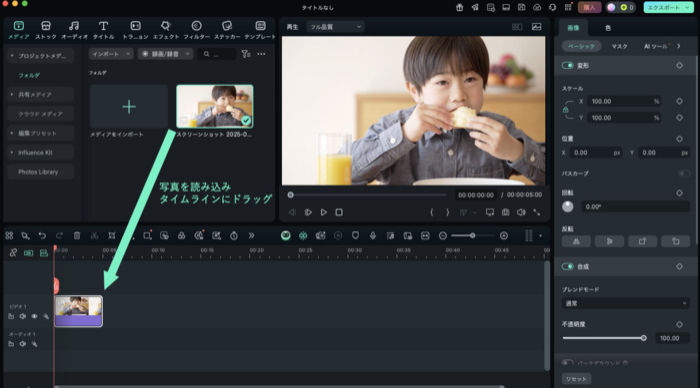Image resolution: width=700 pixels, height=388 pixels.
Task: Click the scale X value field
Action: tap(624, 101)
